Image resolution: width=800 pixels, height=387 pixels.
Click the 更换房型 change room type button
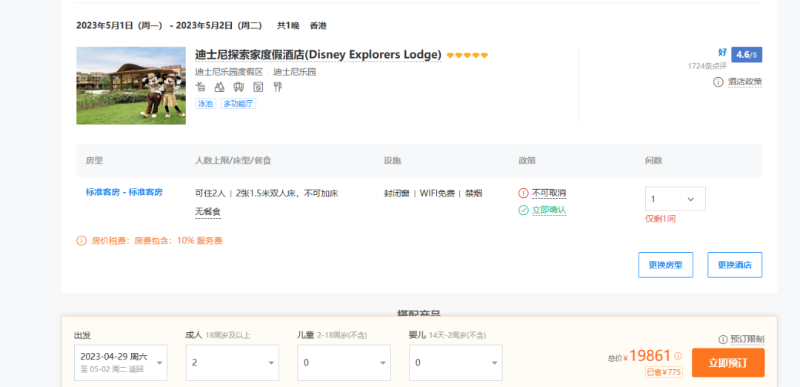tap(665, 265)
